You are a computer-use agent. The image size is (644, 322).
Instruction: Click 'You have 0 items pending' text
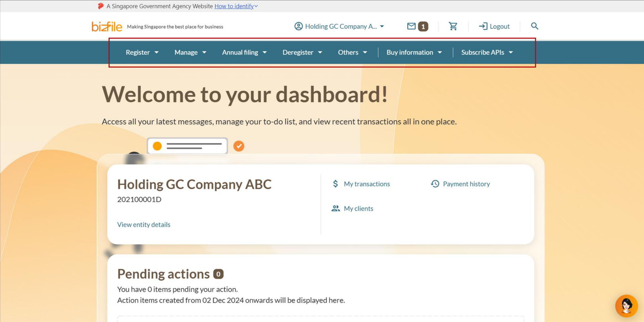click(177, 289)
